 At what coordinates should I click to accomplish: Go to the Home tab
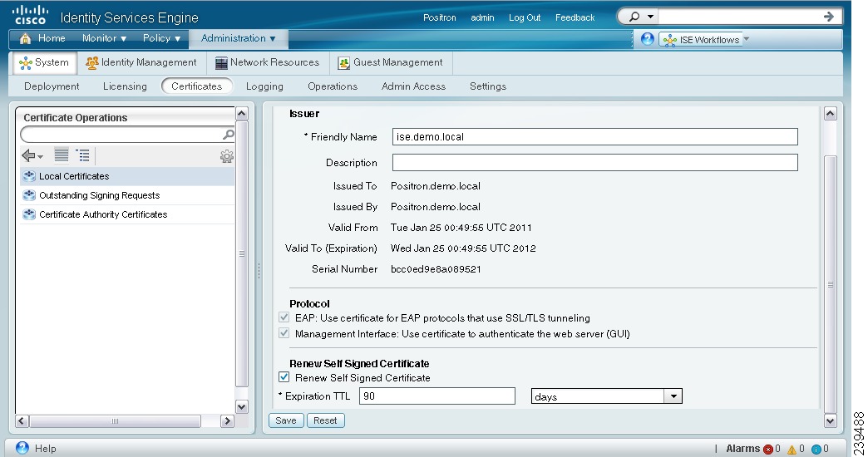(x=42, y=39)
